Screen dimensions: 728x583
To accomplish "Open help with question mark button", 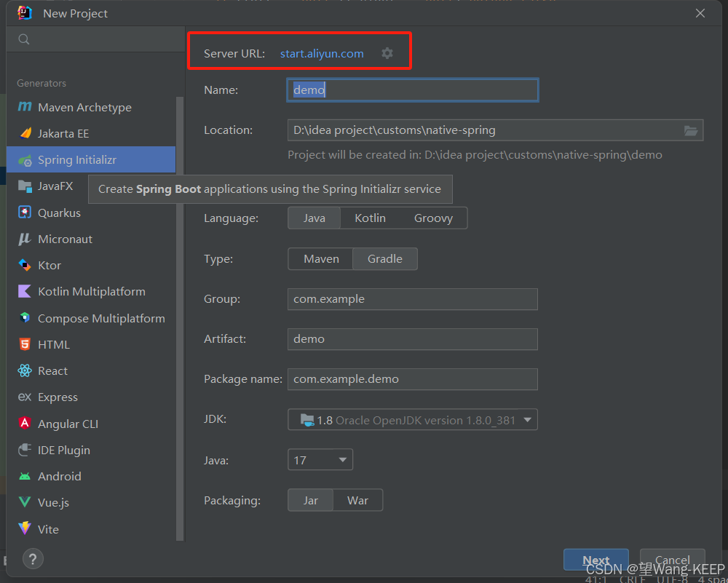I will pyautogui.click(x=33, y=559).
